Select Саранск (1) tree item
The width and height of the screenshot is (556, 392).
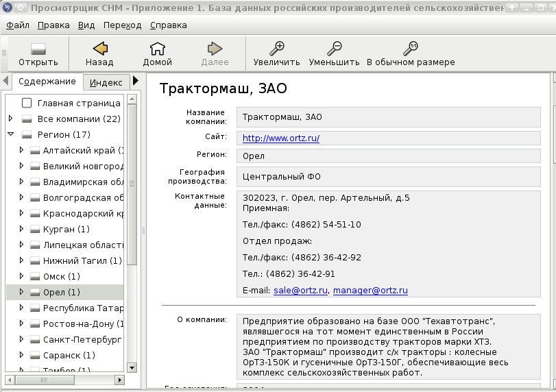pyautogui.click(x=69, y=355)
